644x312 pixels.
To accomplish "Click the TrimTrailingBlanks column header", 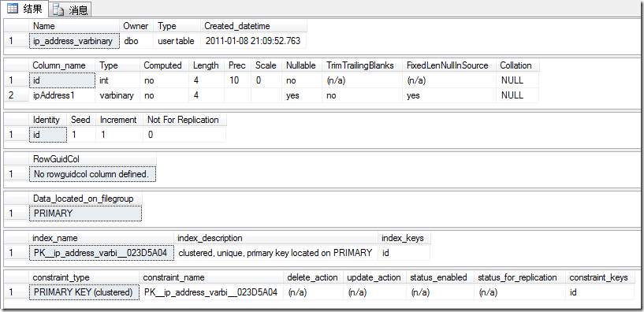I will point(362,65).
